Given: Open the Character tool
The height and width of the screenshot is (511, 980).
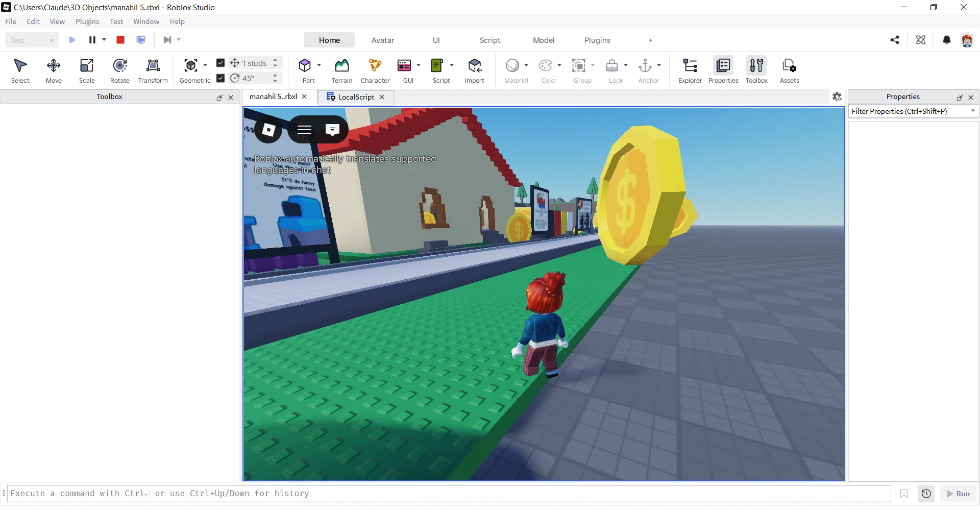Looking at the screenshot, I should 375,70.
